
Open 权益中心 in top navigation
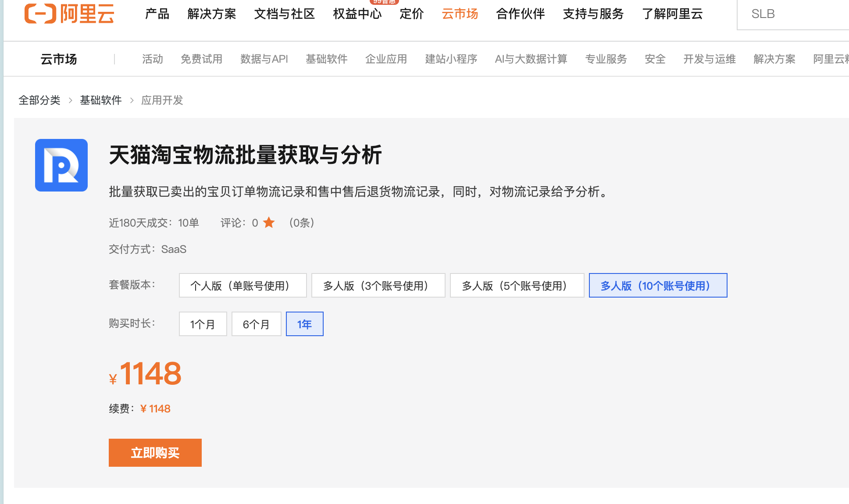pyautogui.click(x=357, y=14)
